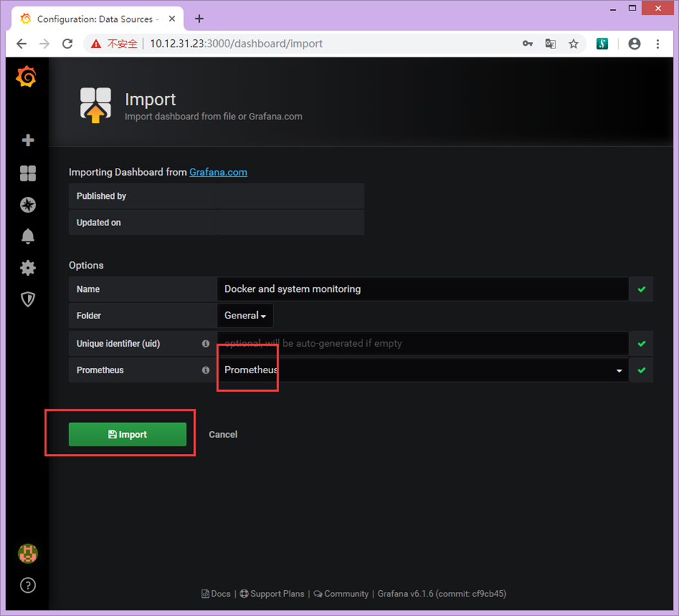Select the Configuration: Data Sources tab
This screenshot has width=679, height=616.
pyautogui.click(x=95, y=19)
